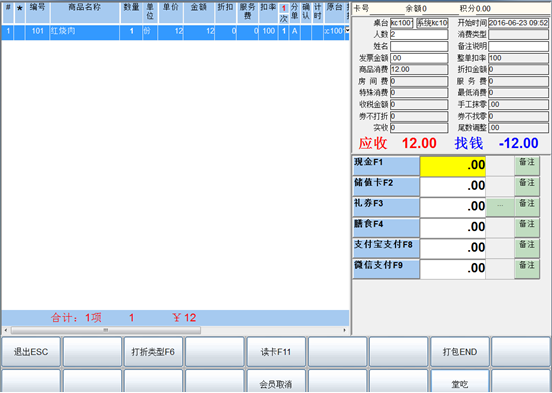Open the 礼券 ellipsis selector button

pos(500,207)
